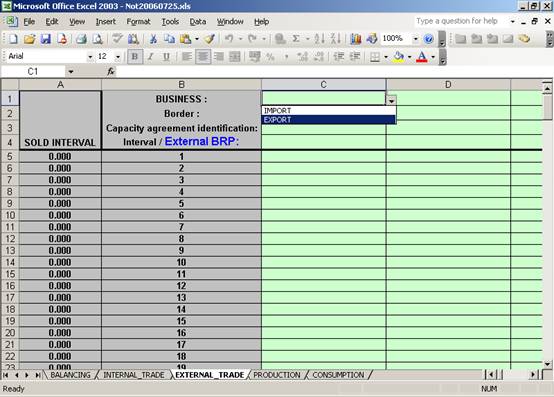The image size is (554, 397).
Task: Open the Tools menu
Action: (170, 22)
